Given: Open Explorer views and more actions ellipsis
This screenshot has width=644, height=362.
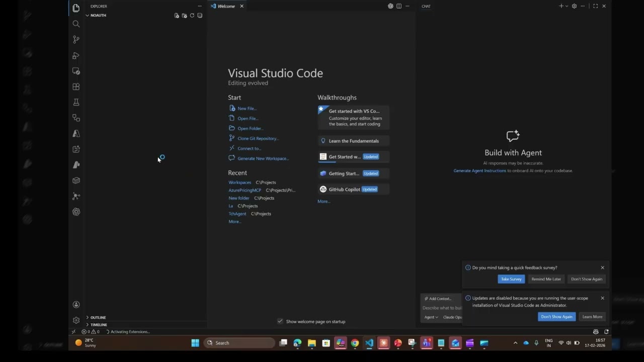Looking at the screenshot, I should tap(200, 6).
